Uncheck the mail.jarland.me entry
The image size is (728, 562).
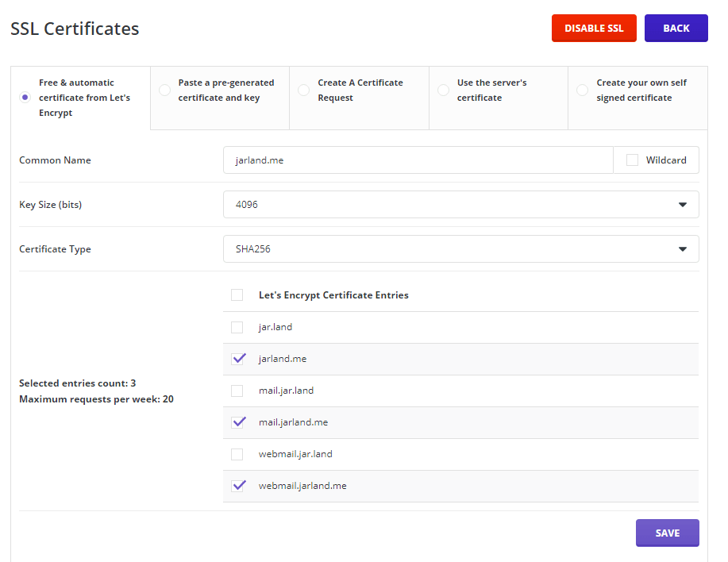[x=237, y=422]
